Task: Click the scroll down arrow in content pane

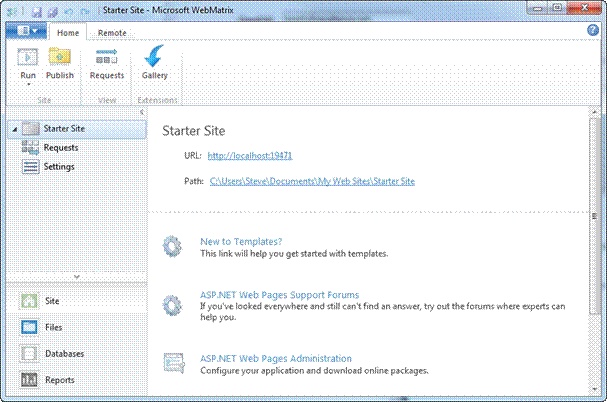Action: point(595,389)
